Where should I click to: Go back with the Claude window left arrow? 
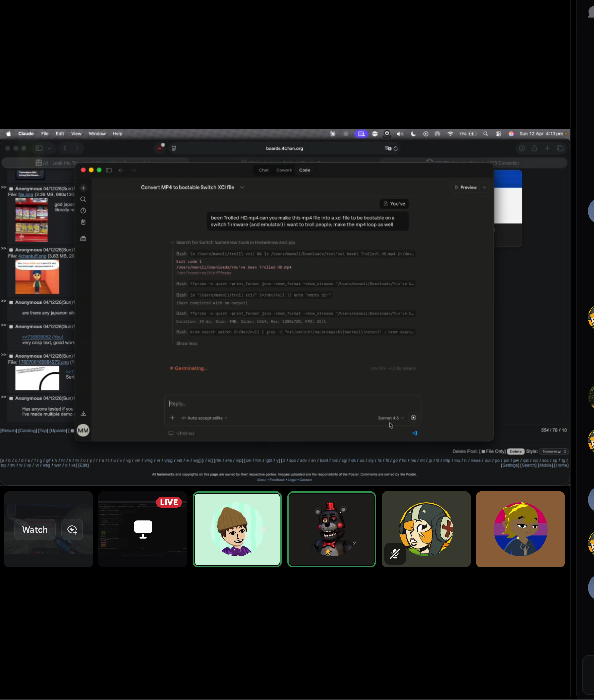click(121, 170)
